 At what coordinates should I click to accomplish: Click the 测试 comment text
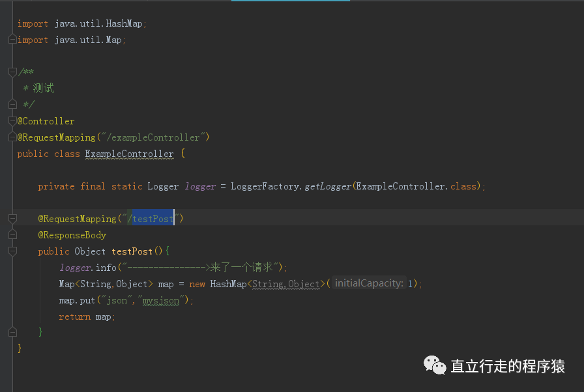pyautogui.click(x=43, y=88)
